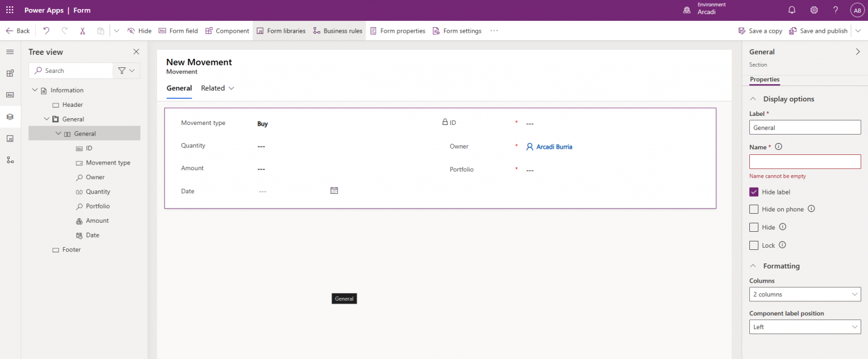The height and width of the screenshot is (359, 868).
Task: Open Components pane in left rail
Action: point(10,73)
